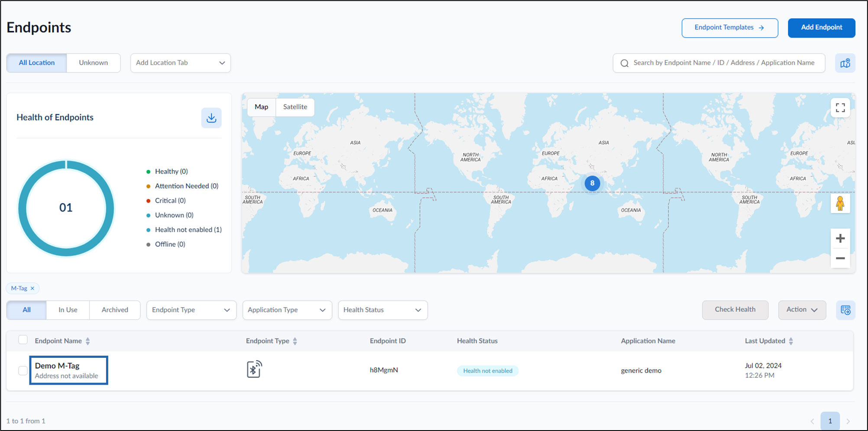Click the endpoint ID h8MgmN

pyautogui.click(x=384, y=370)
